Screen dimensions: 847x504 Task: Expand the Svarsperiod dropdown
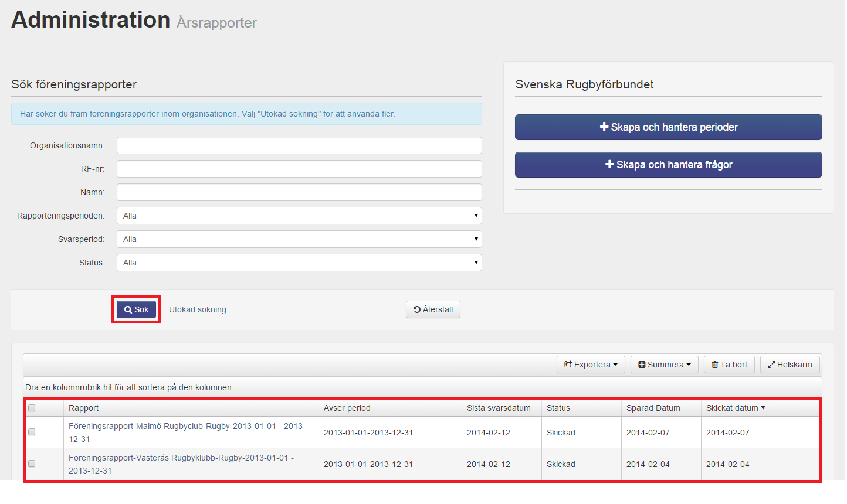click(299, 239)
